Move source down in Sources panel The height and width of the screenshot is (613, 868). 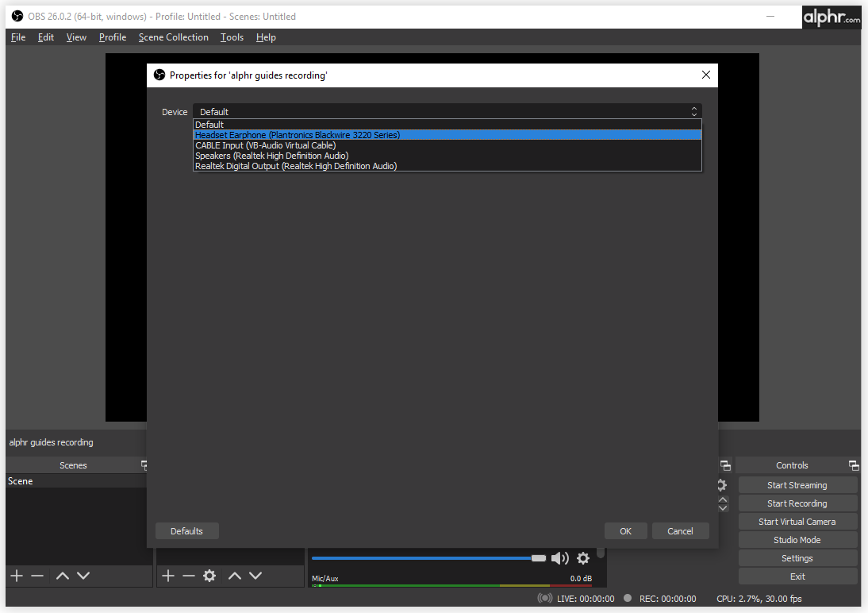[255, 576]
